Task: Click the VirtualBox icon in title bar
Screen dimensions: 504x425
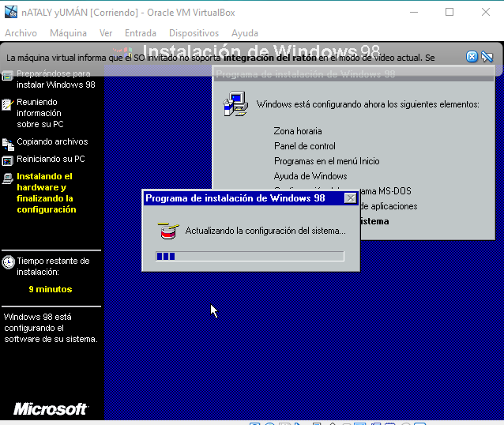Action: tap(11, 12)
